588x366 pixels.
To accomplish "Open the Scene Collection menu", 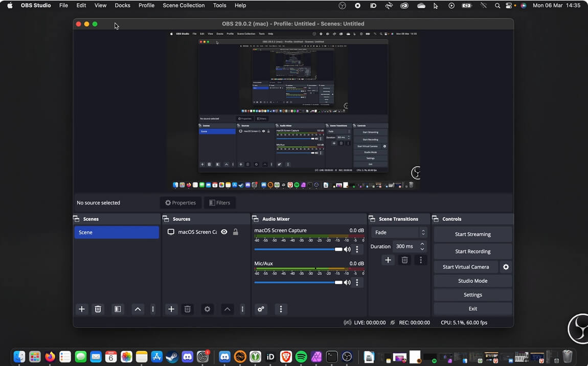I will 184,6.
